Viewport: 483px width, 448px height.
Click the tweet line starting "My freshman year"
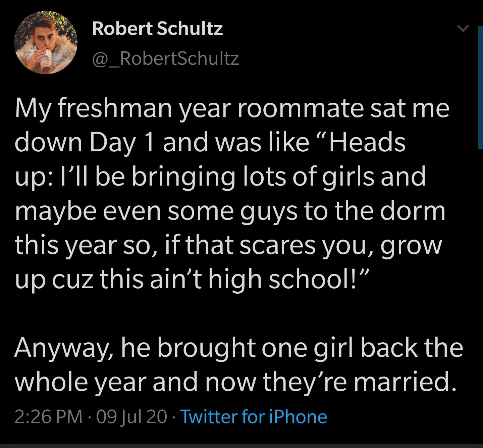(x=231, y=109)
